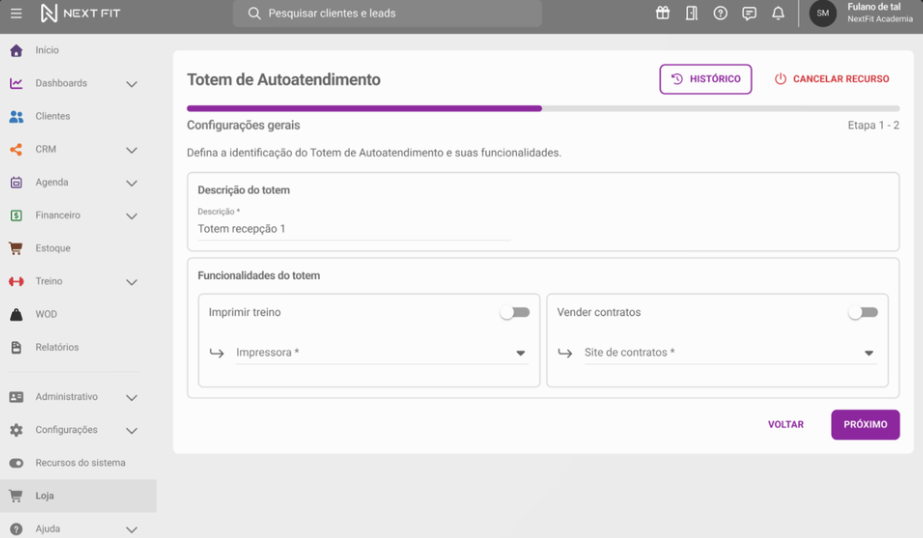Click Cancelar Recurso button
Screen dimensions: 923x538
click(832, 79)
